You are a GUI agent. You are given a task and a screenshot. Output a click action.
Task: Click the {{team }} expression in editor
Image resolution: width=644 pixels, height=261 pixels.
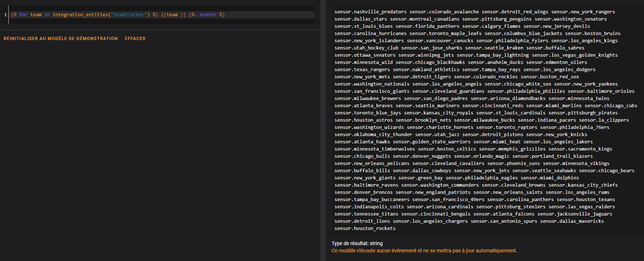tap(173, 15)
